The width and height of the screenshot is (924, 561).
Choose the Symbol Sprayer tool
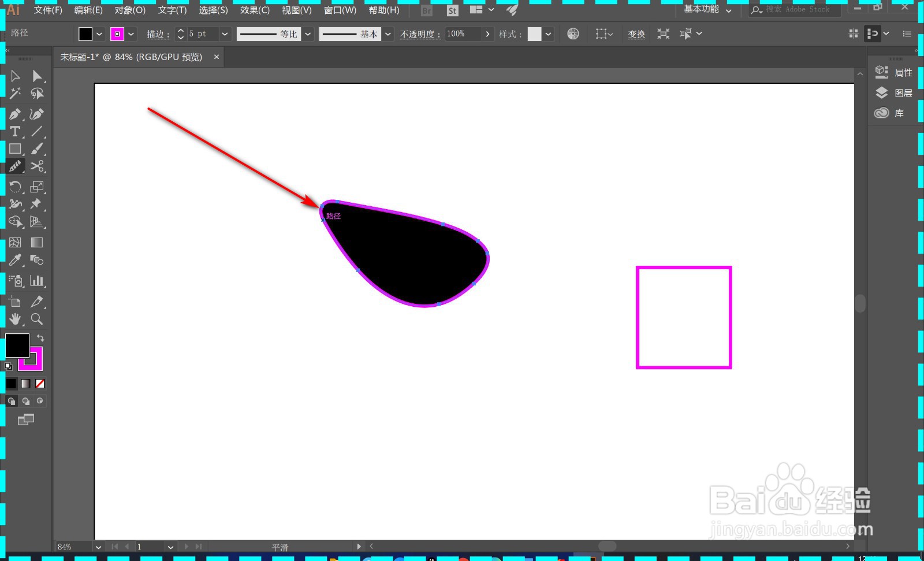pos(16,281)
